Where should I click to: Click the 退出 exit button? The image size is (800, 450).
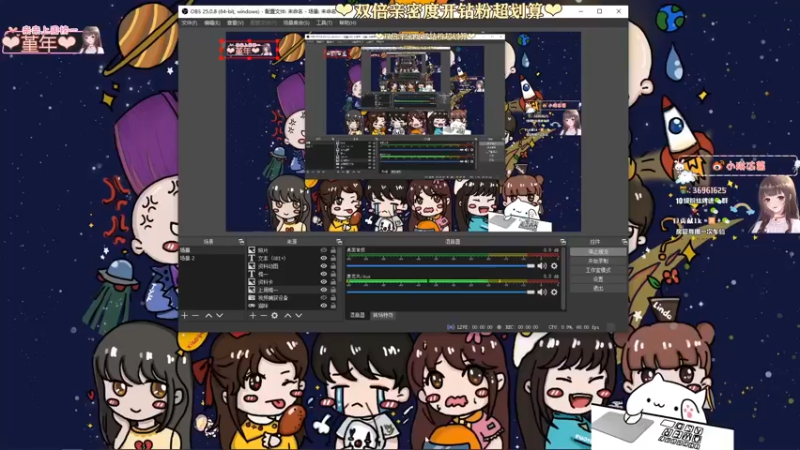pos(598,289)
